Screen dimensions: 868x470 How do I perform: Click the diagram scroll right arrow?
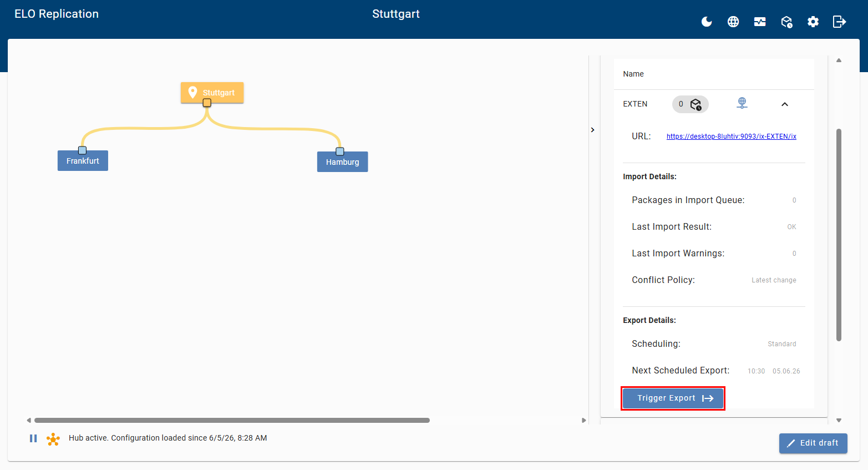[x=583, y=421]
